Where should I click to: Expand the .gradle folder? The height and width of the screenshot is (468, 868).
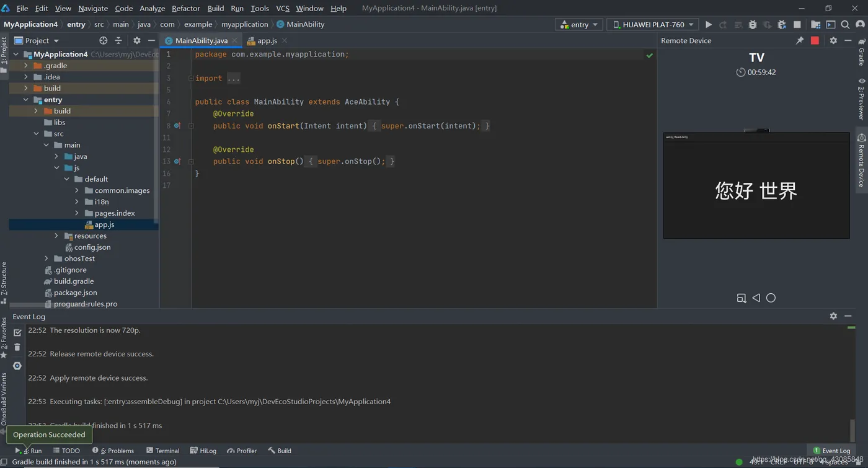pos(26,66)
